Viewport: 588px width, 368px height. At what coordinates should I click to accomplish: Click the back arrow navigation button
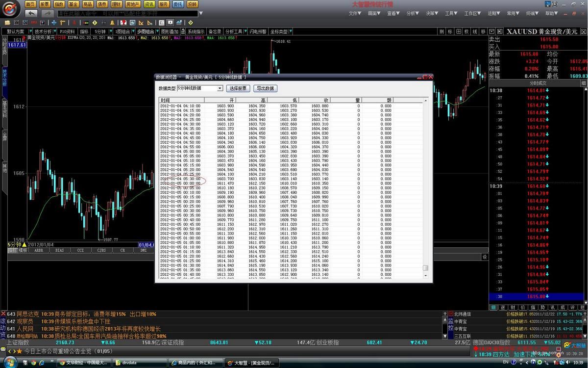click(x=31, y=13)
